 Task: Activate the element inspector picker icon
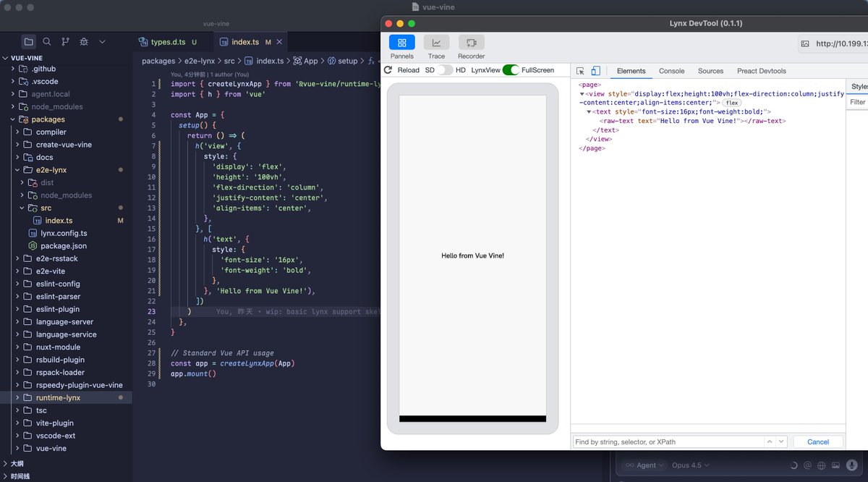(581, 71)
